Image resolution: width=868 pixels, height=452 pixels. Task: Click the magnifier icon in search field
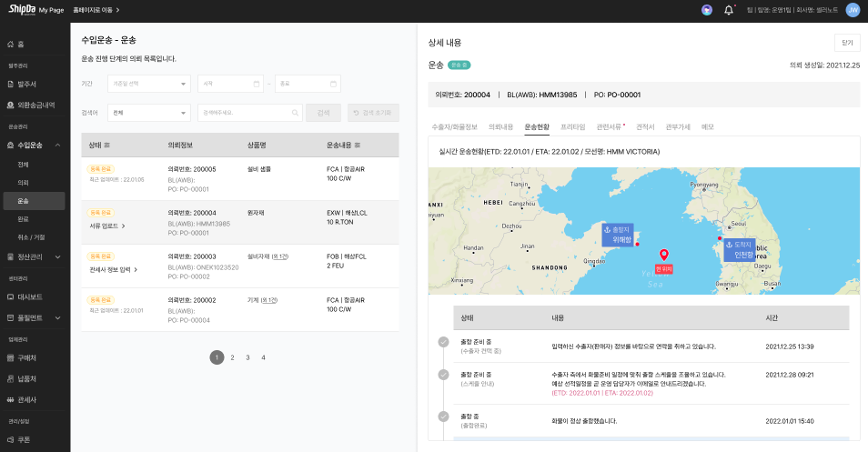pyautogui.click(x=296, y=113)
